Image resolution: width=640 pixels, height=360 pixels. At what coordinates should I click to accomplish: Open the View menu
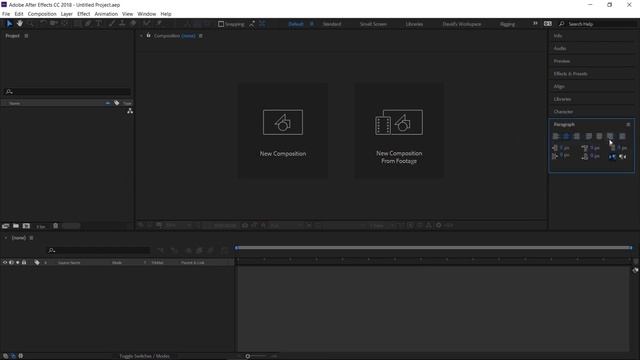click(127, 14)
